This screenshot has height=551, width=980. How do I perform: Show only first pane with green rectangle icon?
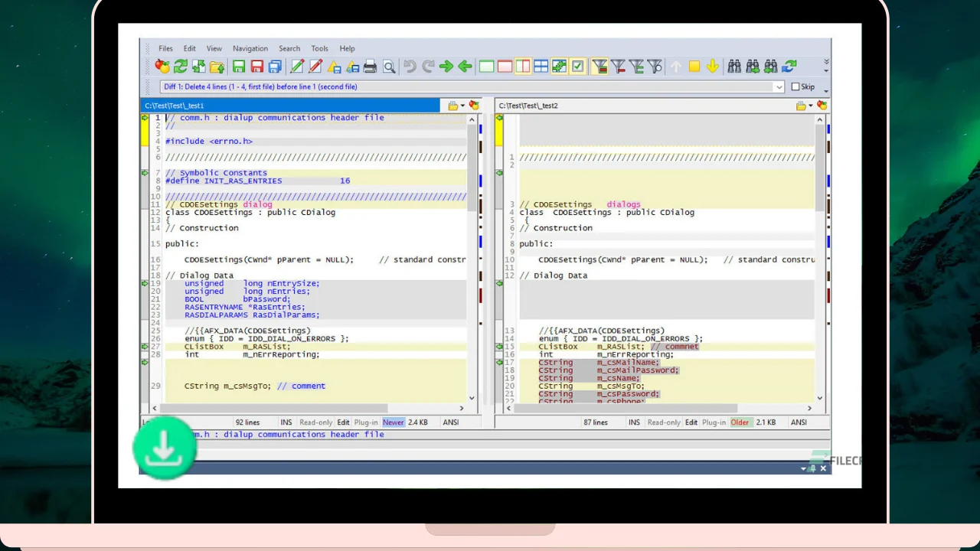pyautogui.click(x=486, y=67)
